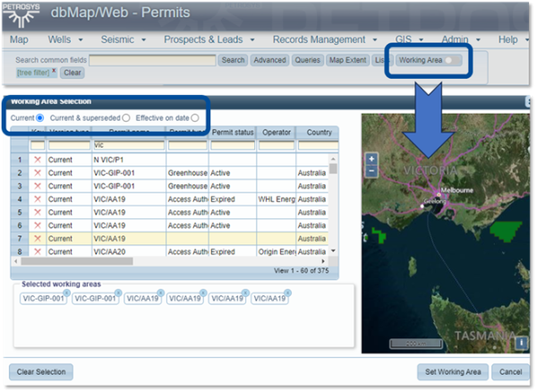The width and height of the screenshot is (537, 392).
Task: Click the Clear Selection button
Action: point(41,371)
